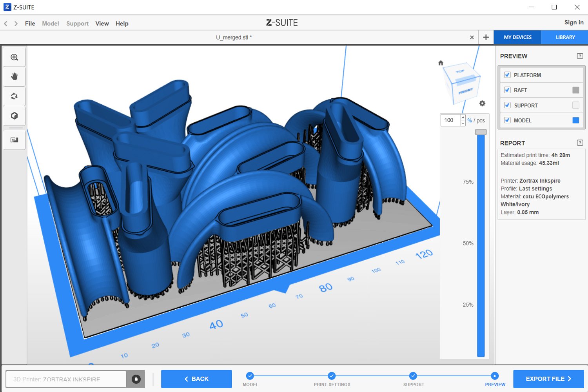The height and width of the screenshot is (392, 588).
Task: Add a new tab with plus
Action: (486, 37)
